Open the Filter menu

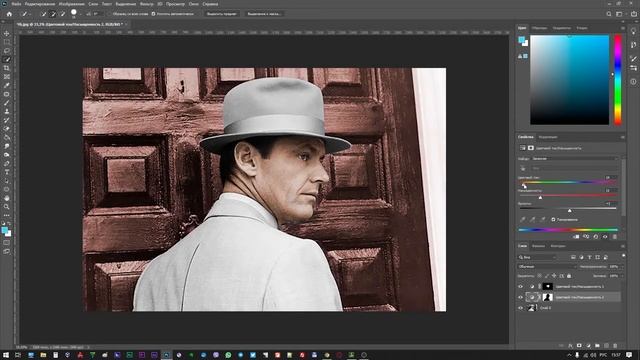click(x=147, y=4)
